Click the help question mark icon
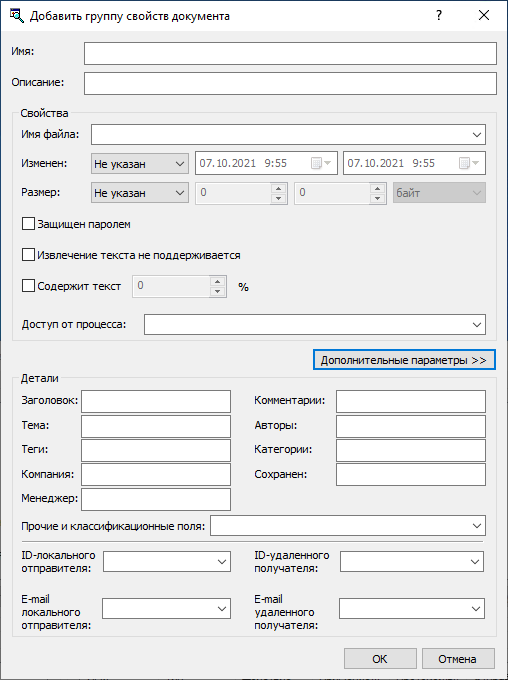The width and height of the screenshot is (508, 680). pyautogui.click(x=439, y=16)
